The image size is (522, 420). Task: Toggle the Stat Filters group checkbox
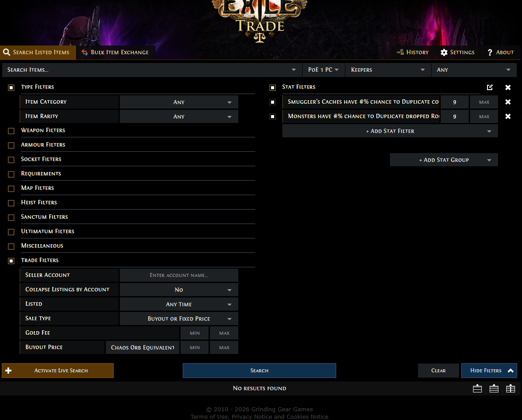pyautogui.click(x=273, y=87)
